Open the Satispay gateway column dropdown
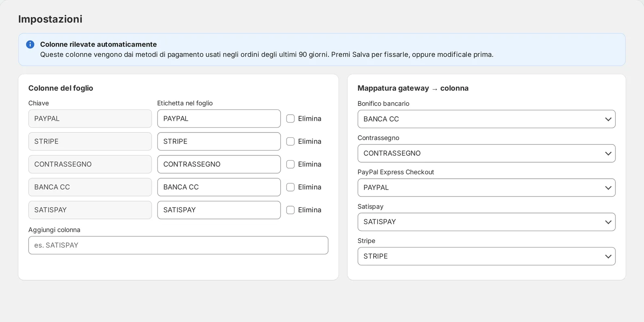This screenshot has width=644, height=322. [486, 222]
